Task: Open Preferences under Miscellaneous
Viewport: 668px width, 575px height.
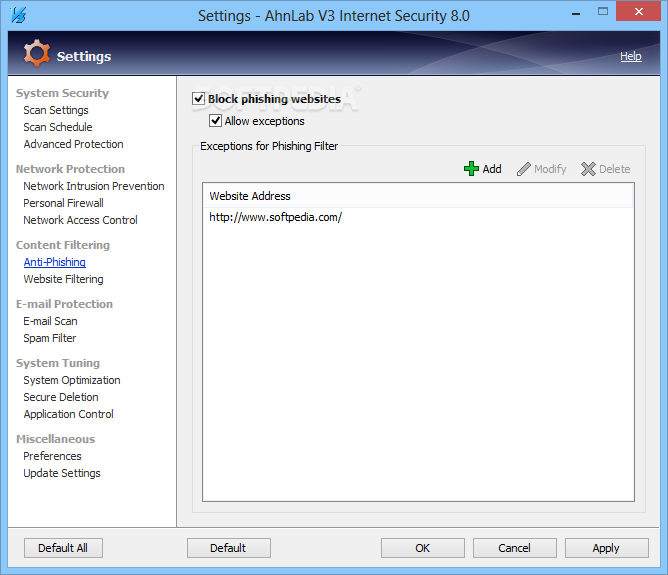Action: pyautogui.click(x=52, y=456)
